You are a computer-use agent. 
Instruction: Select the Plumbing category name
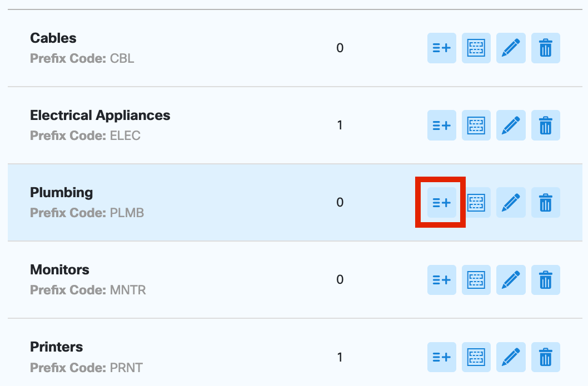(x=61, y=193)
